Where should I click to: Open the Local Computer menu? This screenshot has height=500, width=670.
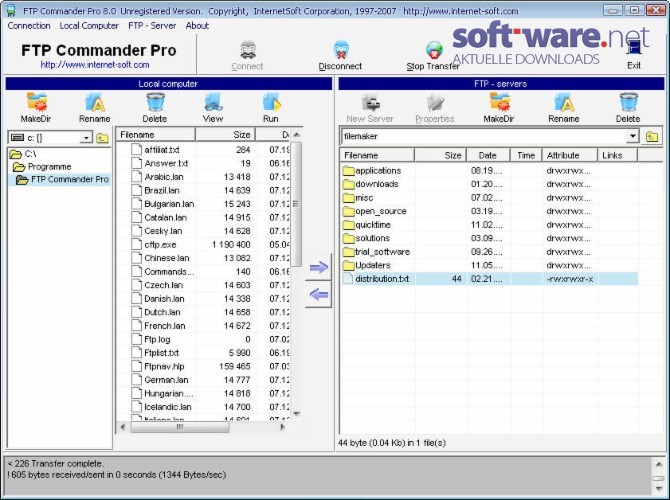tap(89, 26)
